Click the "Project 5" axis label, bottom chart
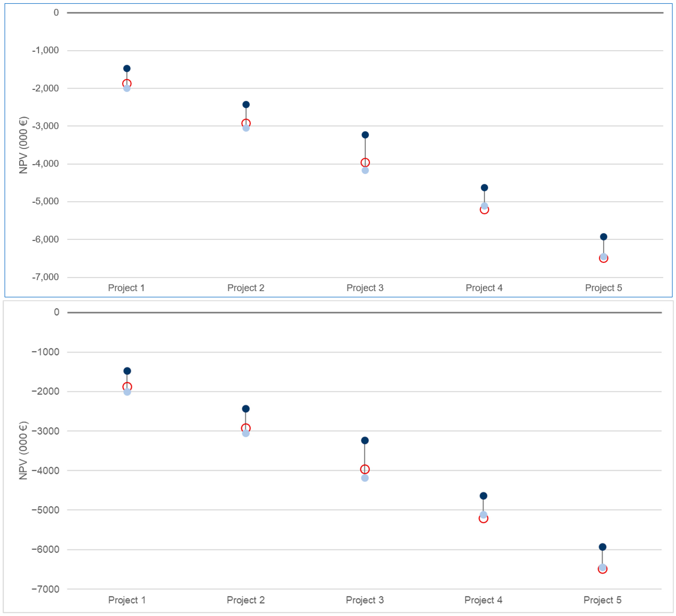The height and width of the screenshot is (616, 676). pos(602,600)
